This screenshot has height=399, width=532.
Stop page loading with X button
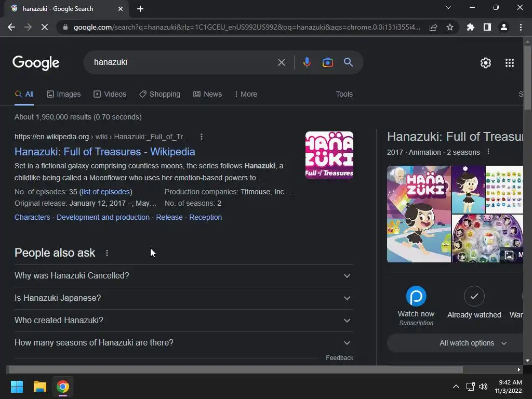tap(45, 27)
